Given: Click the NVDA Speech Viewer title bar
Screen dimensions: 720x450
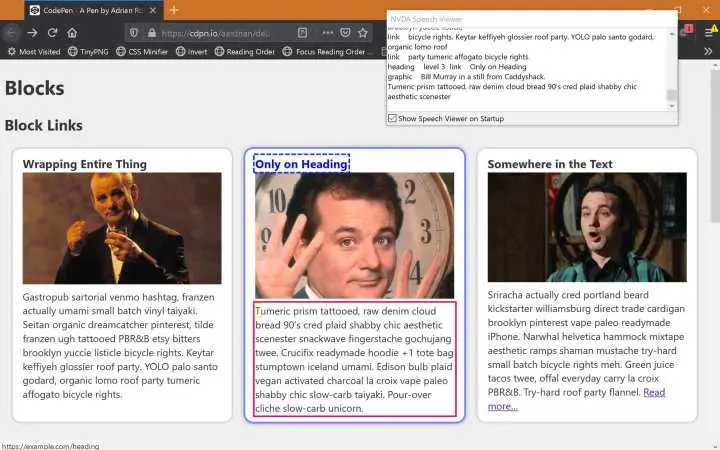Looking at the screenshot, I should click(x=532, y=19).
